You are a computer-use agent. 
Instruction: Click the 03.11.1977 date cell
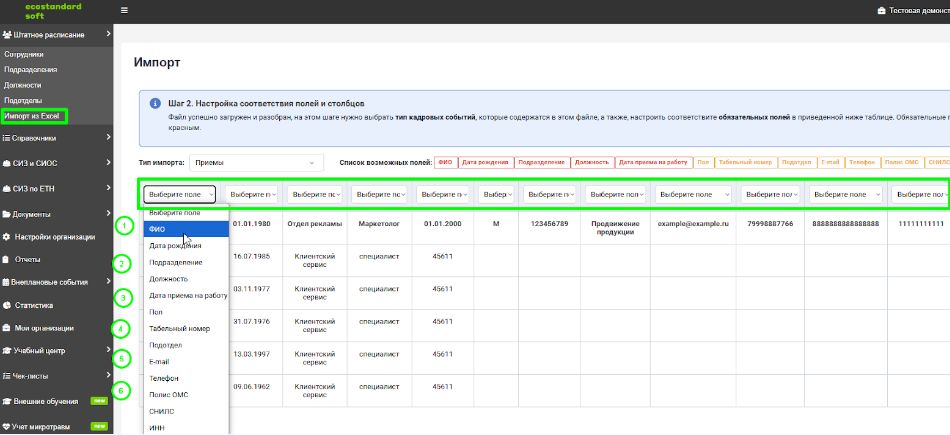pyautogui.click(x=251, y=289)
